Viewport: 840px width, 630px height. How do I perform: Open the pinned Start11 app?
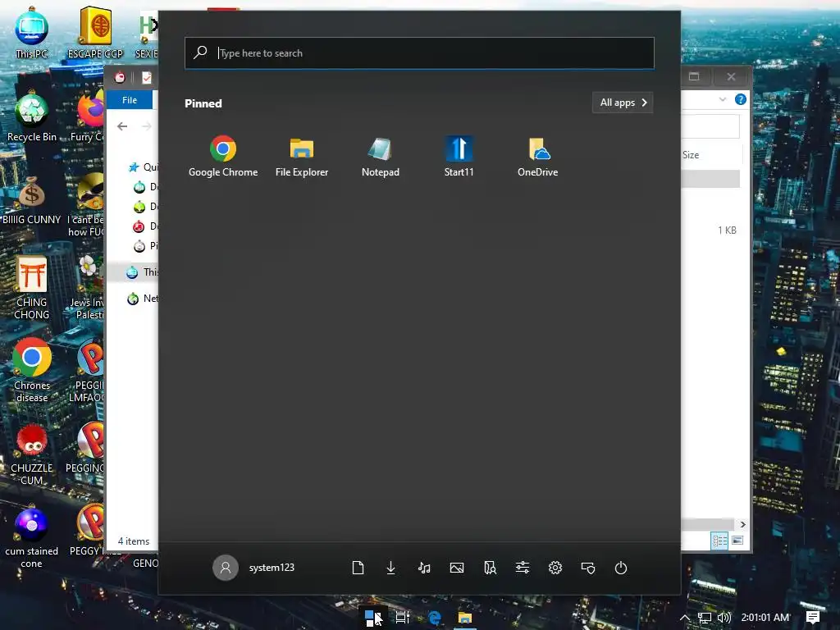(459, 156)
